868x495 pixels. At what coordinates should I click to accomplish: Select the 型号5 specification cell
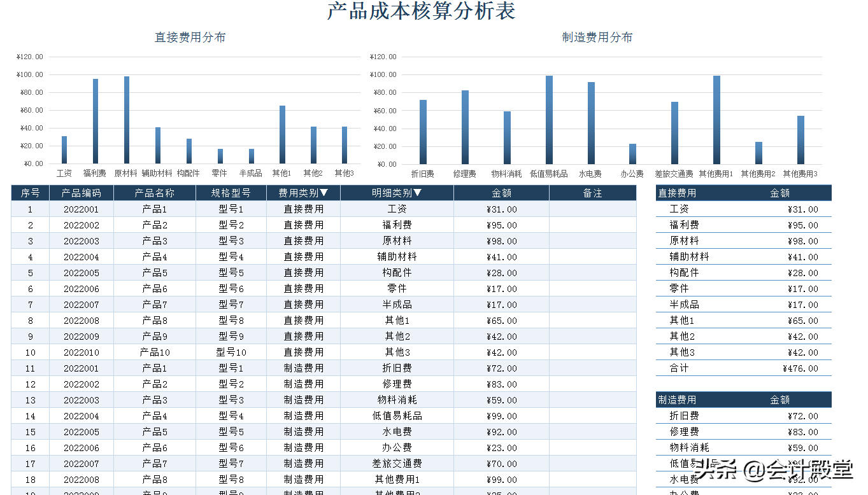coord(230,272)
